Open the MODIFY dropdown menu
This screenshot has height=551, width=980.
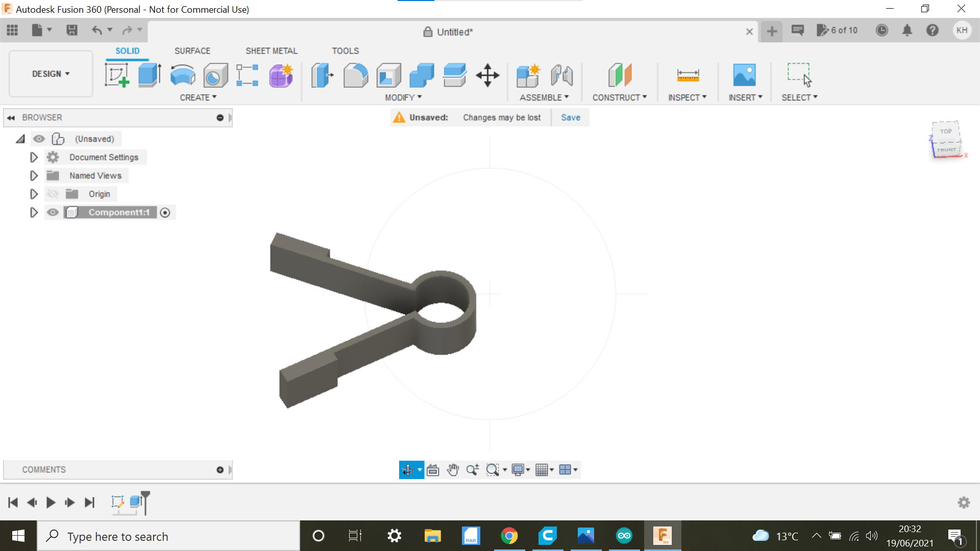[x=403, y=97]
